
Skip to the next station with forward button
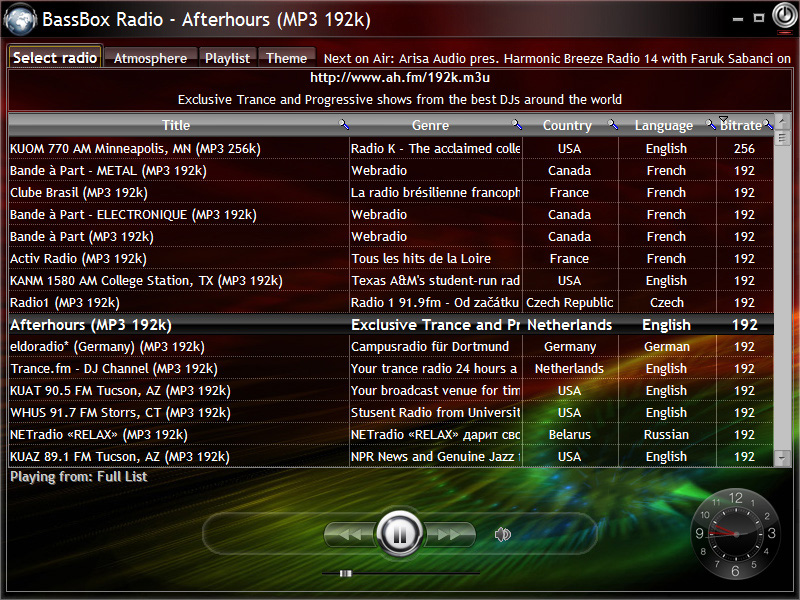click(449, 534)
